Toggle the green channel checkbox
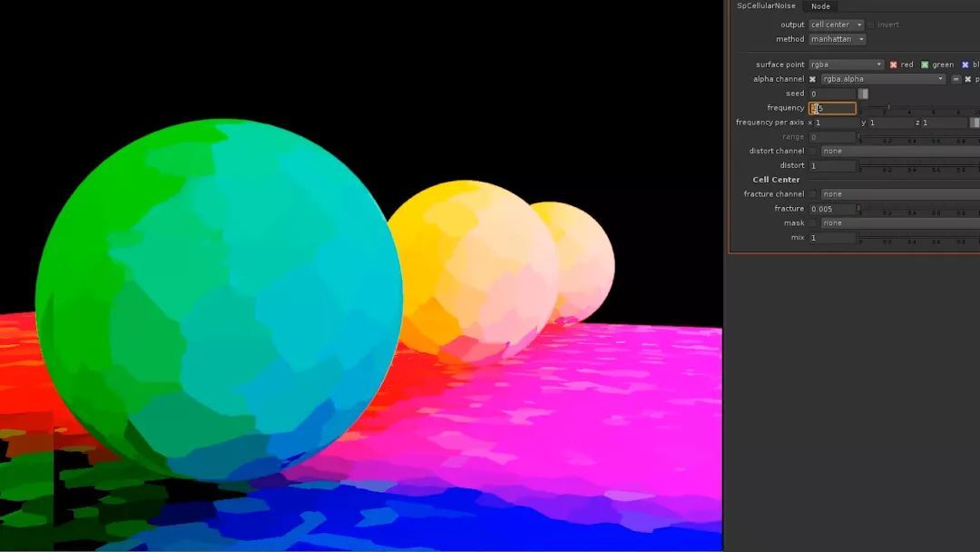The width and height of the screenshot is (980, 552). point(925,64)
